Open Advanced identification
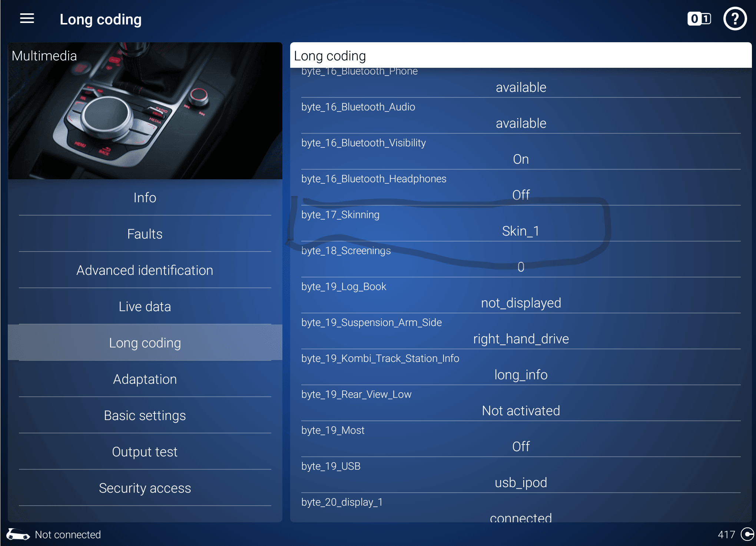 pos(145,270)
